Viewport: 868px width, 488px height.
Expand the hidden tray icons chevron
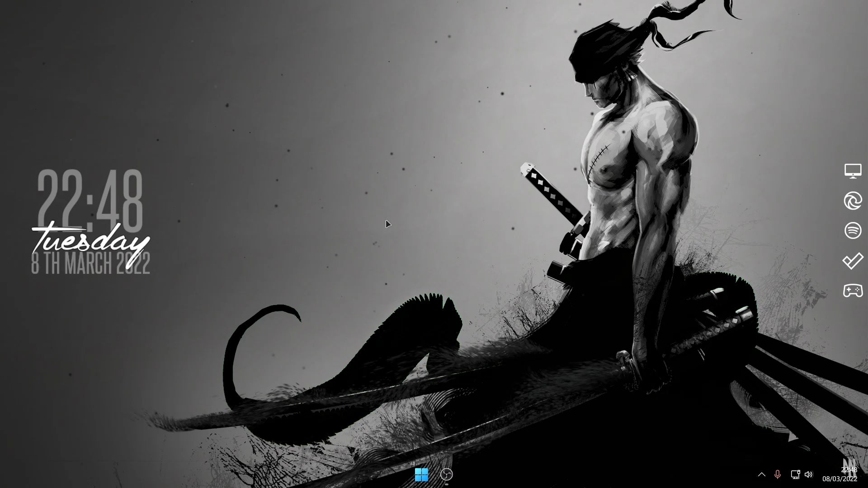tap(762, 475)
